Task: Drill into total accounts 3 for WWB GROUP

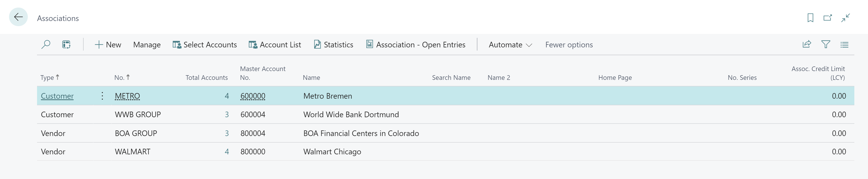Action: coord(227,115)
